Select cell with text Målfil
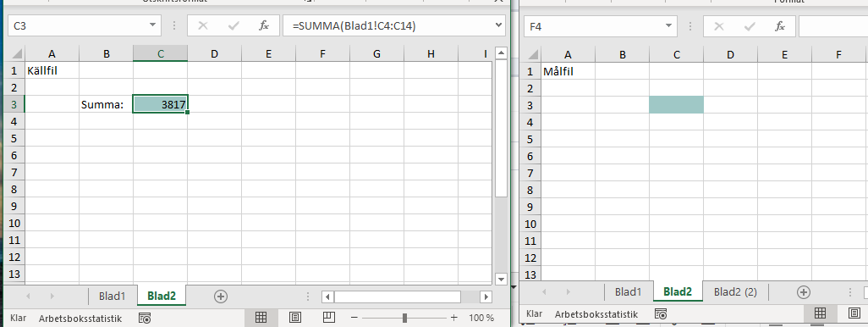Viewport: 868px width, 327px height. click(x=568, y=71)
